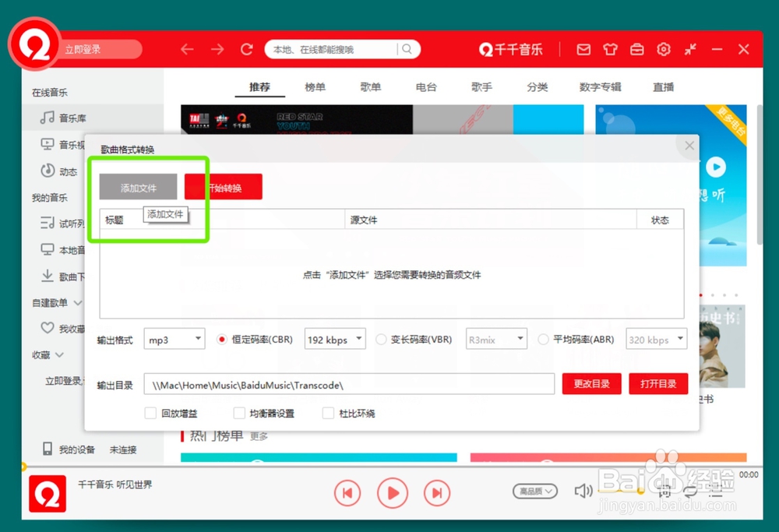
Task: Open the skin T-shirt icon
Action: pyautogui.click(x=610, y=49)
